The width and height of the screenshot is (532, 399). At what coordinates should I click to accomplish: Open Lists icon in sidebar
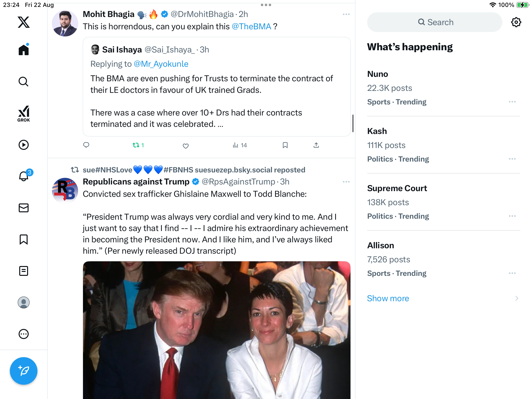point(24,271)
